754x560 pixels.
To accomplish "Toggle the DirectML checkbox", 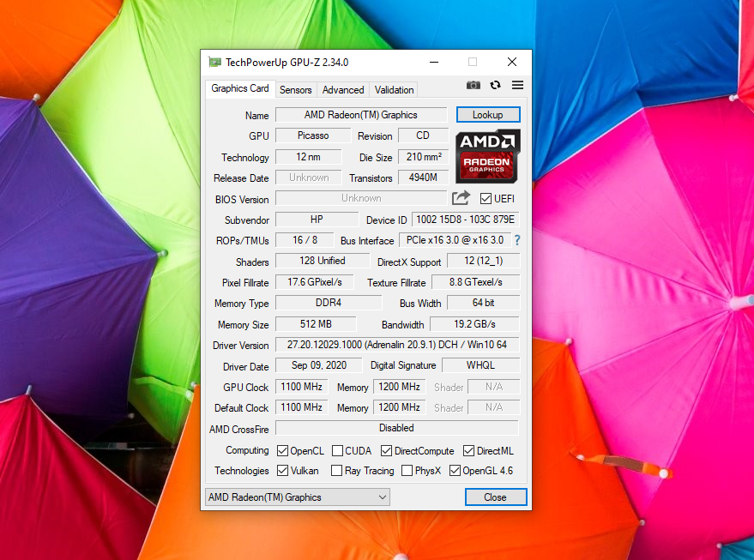I will (x=468, y=451).
